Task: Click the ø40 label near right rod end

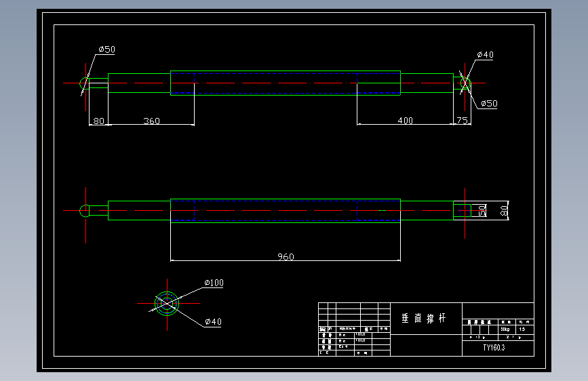Action: pos(485,55)
